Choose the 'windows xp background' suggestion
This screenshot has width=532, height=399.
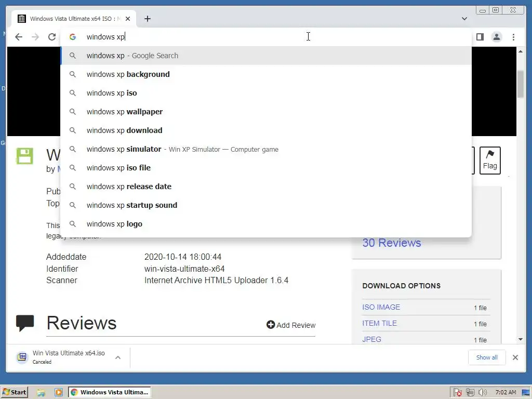266,74
